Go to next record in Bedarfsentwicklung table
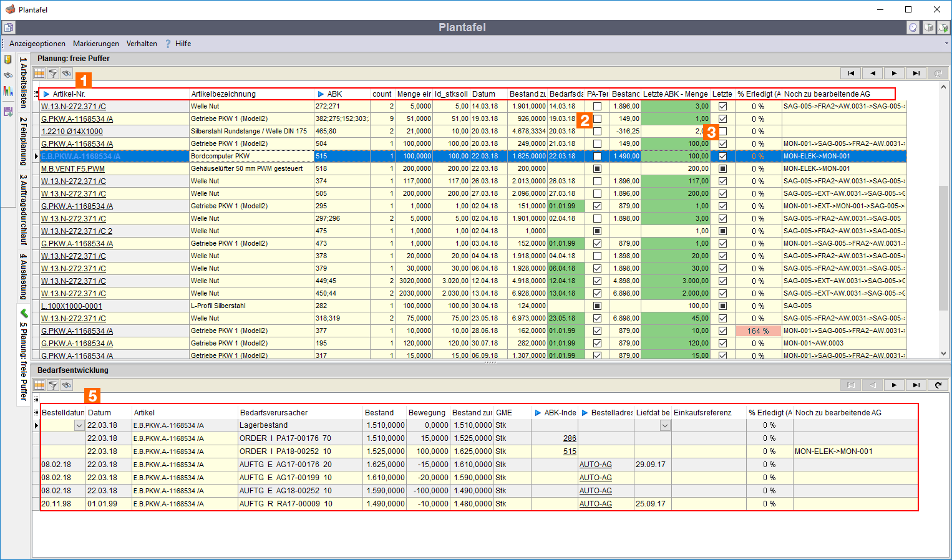Screen dimensions: 952x560 point(895,385)
